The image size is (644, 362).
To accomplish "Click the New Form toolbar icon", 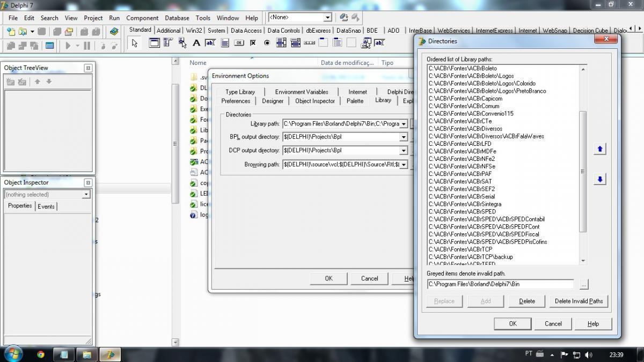I will 50,46.
